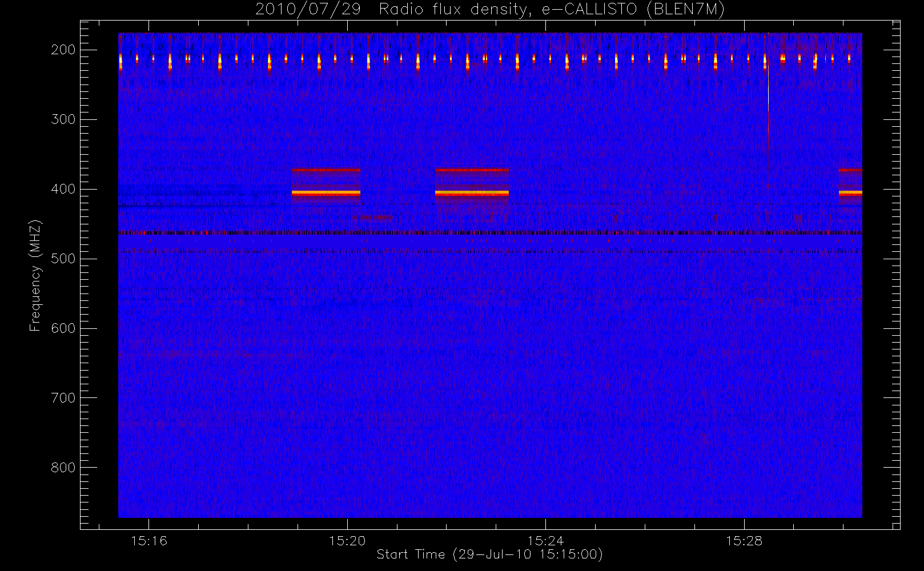This screenshot has height=571, width=924.
Task: Select the 200 frequency tick label
Action: pos(63,50)
